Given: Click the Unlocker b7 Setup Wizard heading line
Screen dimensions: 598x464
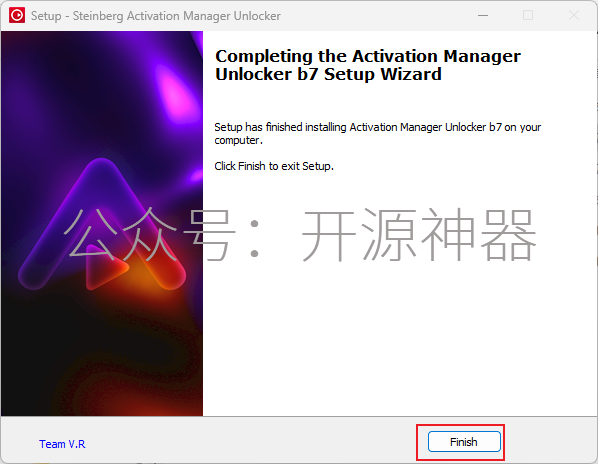Looking at the screenshot, I should (328, 74).
